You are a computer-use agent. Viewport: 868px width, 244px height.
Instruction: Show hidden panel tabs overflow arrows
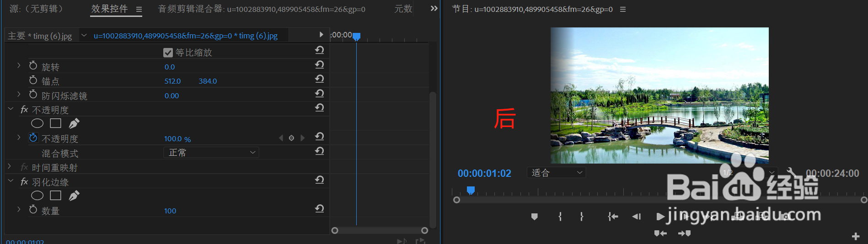pyautogui.click(x=434, y=8)
